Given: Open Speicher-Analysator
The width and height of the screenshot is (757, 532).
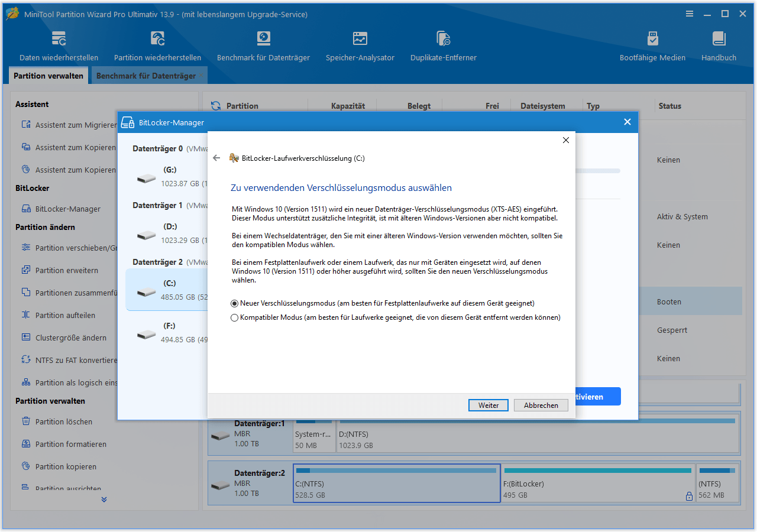Looking at the screenshot, I should pyautogui.click(x=360, y=46).
